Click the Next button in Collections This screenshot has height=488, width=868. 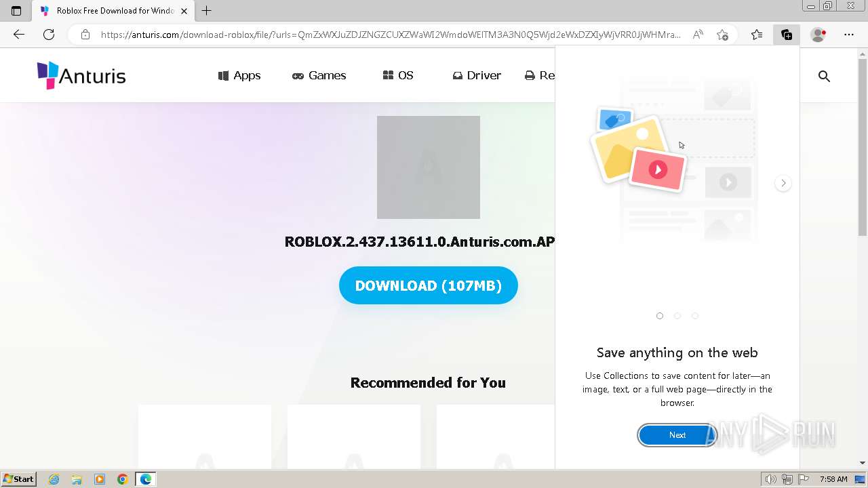coord(677,435)
